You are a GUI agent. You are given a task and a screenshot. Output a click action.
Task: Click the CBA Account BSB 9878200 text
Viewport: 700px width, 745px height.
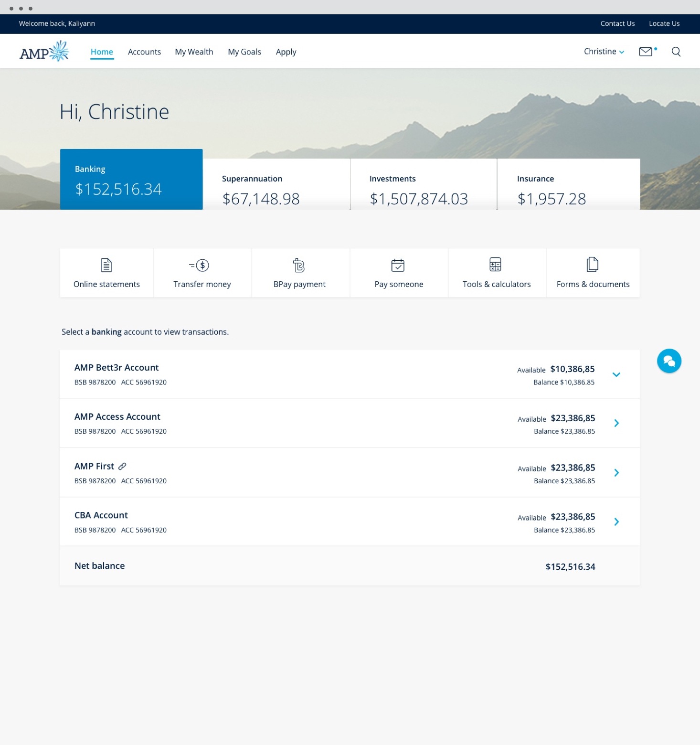pos(95,530)
